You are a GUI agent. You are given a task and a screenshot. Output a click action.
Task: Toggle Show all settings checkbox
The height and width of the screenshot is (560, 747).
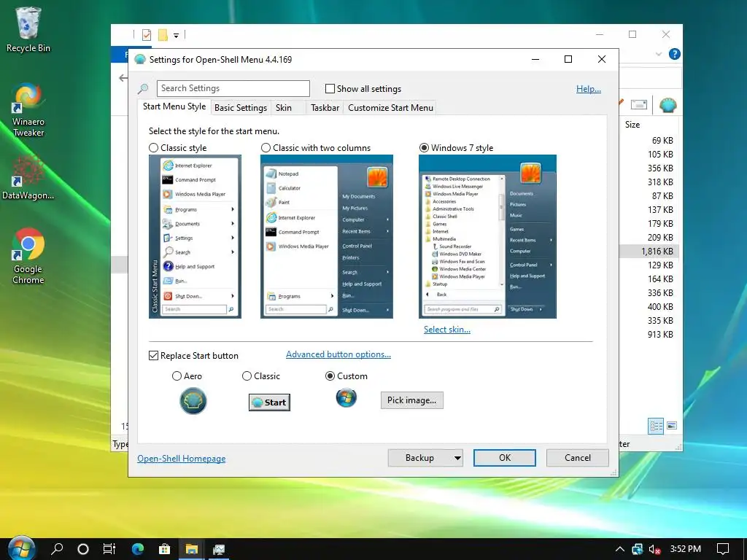tap(330, 88)
